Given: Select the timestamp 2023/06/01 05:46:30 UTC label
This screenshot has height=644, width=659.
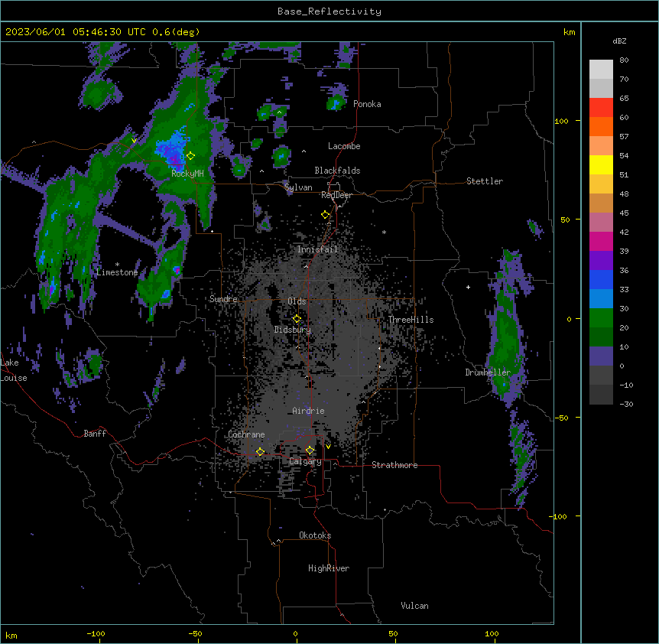Looking at the screenshot, I should coord(75,32).
